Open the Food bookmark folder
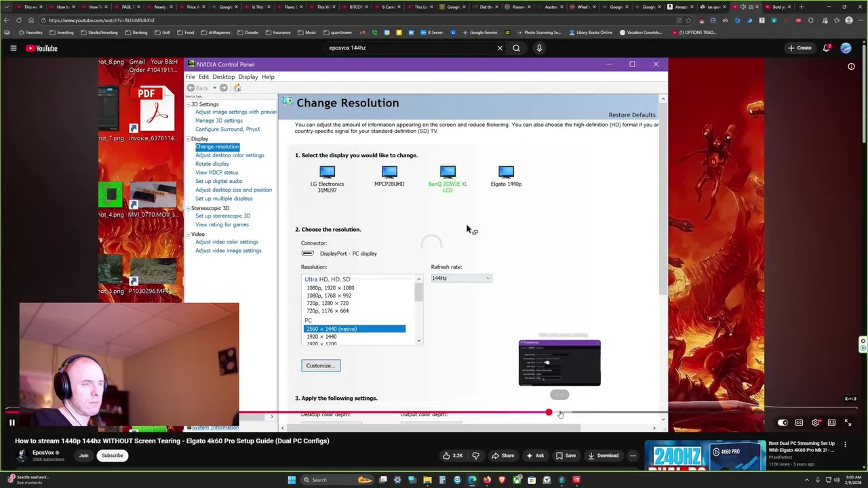Image resolution: width=868 pixels, height=488 pixels. click(185, 33)
